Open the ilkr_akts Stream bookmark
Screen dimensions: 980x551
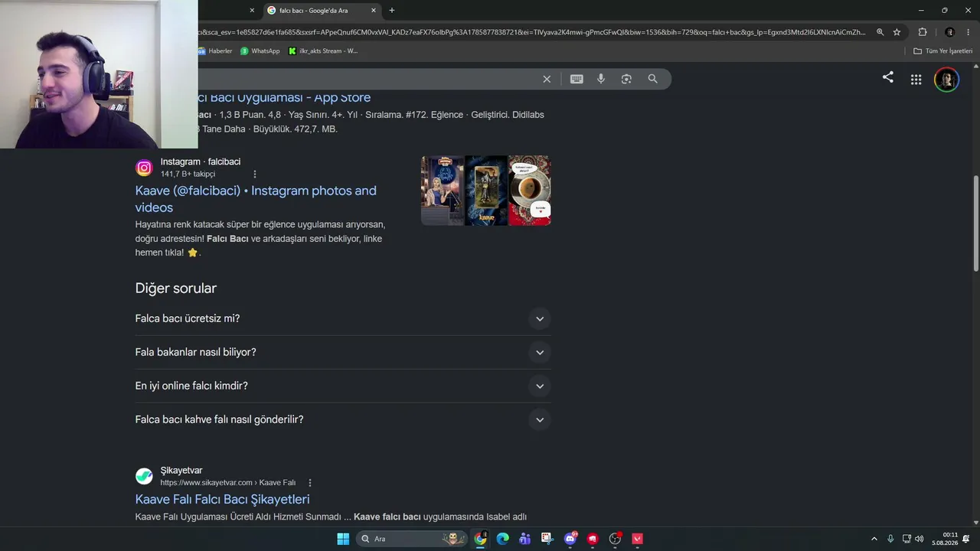pyautogui.click(x=323, y=51)
